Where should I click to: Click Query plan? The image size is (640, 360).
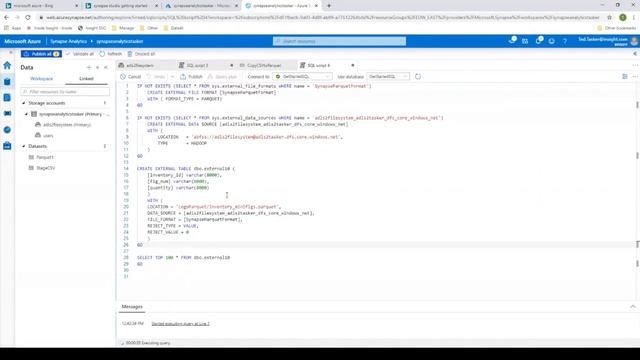pyautogui.click(x=222, y=77)
